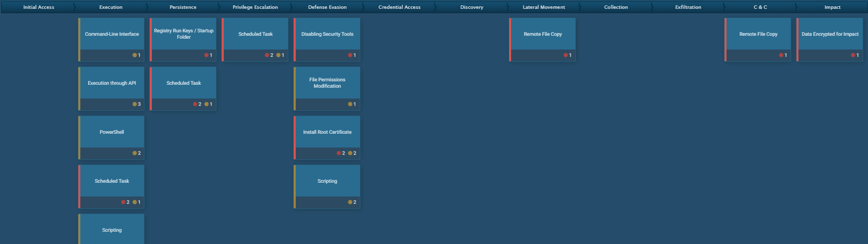868x244 pixels.
Task: Select the Exfiltration column header
Action: 688,7
